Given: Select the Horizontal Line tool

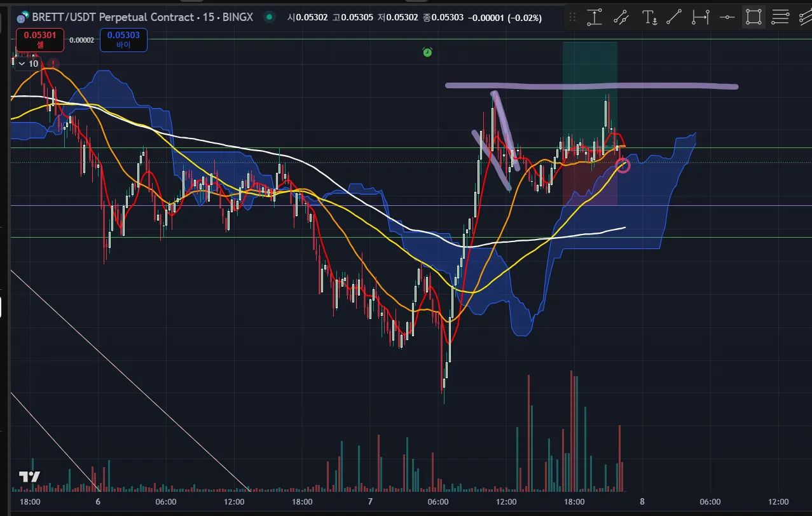Looking at the screenshot, I should tap(727, 17).
